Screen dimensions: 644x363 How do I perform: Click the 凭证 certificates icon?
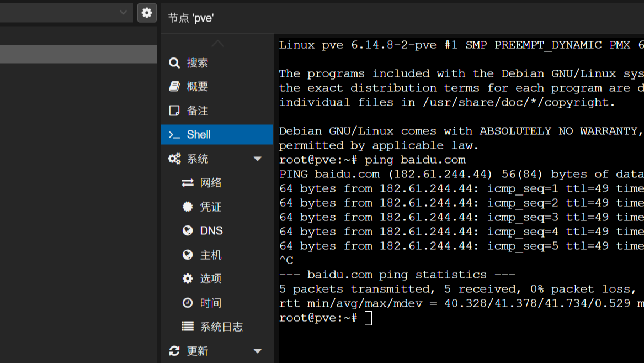[188, 207]
